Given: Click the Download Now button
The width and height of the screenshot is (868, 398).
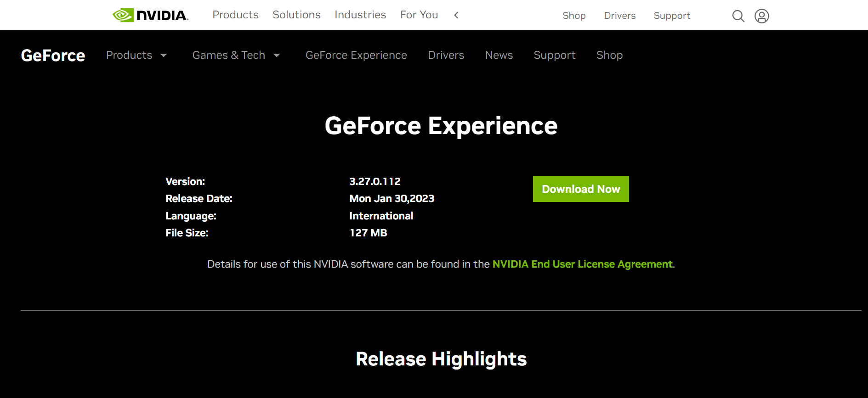Looking at the screenshot, I should point(581,189).
